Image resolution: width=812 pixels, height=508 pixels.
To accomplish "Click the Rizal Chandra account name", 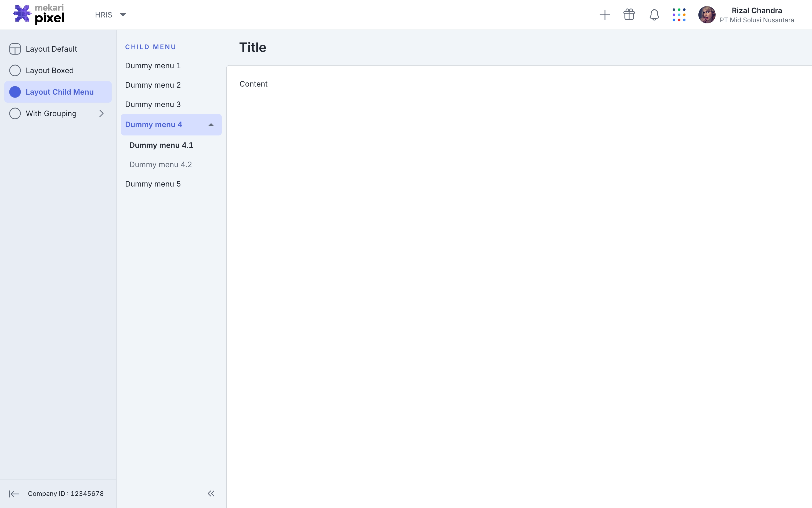I will click(757, 10).
